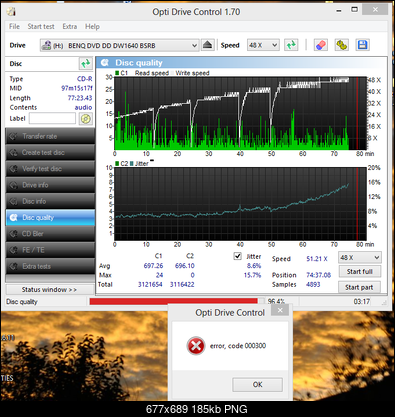Open the CD Bler test
The height and width of the screenshot is (417, 395).
point(50,234)
